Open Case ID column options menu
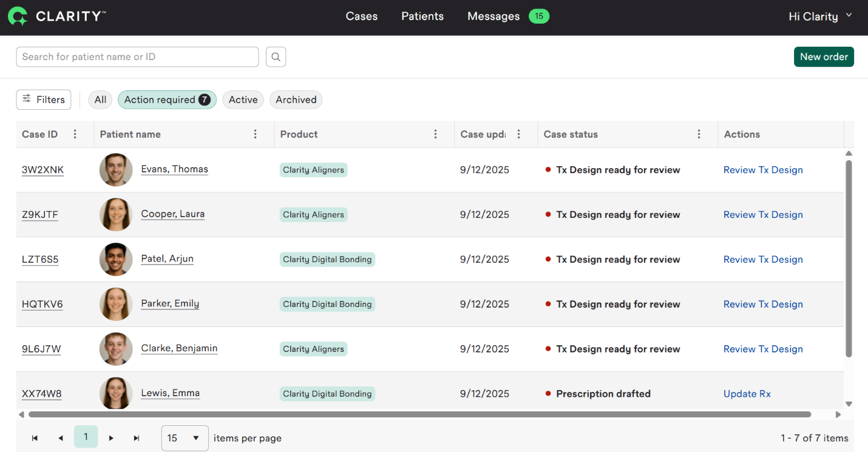 click(x=75, y=134)
